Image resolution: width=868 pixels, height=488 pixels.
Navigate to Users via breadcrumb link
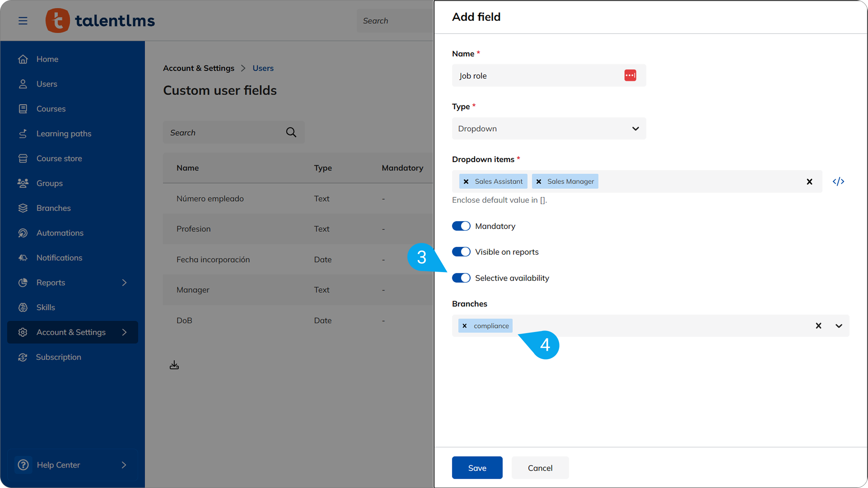tap(263, 68)
